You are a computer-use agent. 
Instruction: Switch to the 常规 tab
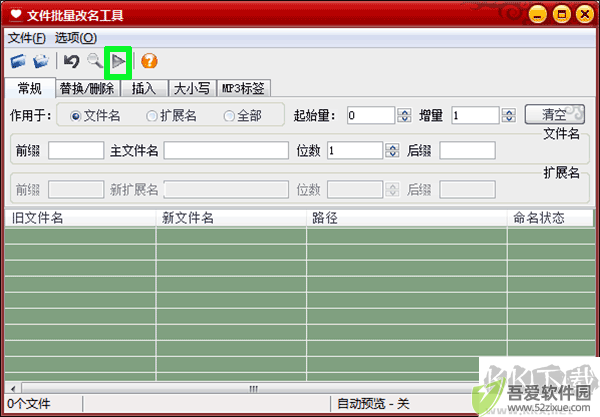[x=30, y=88]
